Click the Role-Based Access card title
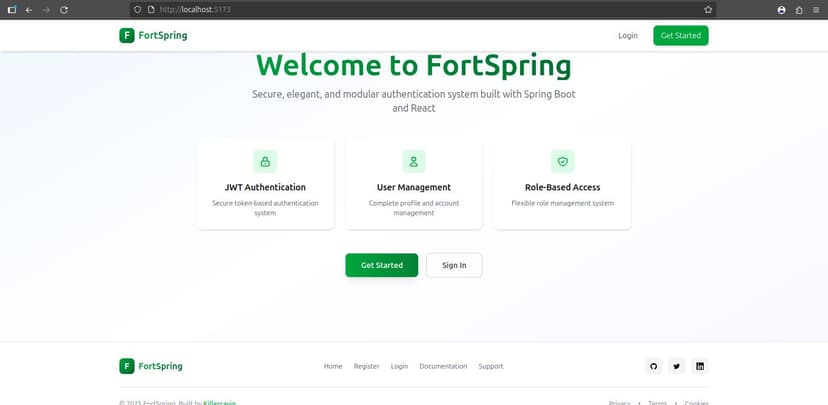 tap(562, 187)
